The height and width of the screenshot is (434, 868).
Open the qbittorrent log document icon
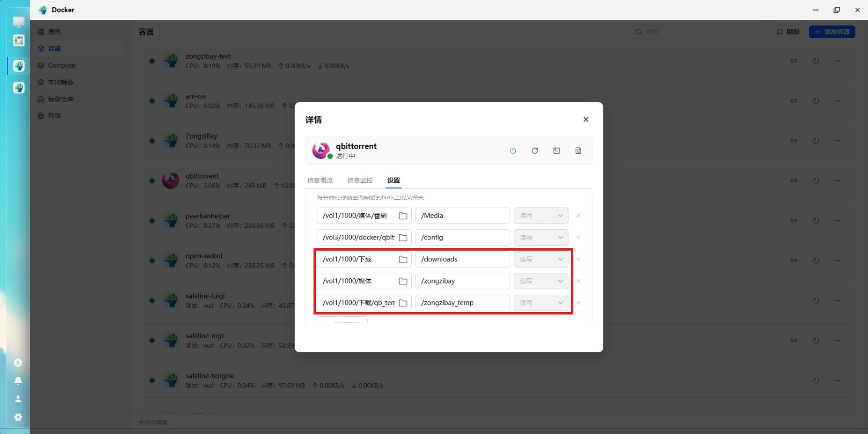click(578, 151)
